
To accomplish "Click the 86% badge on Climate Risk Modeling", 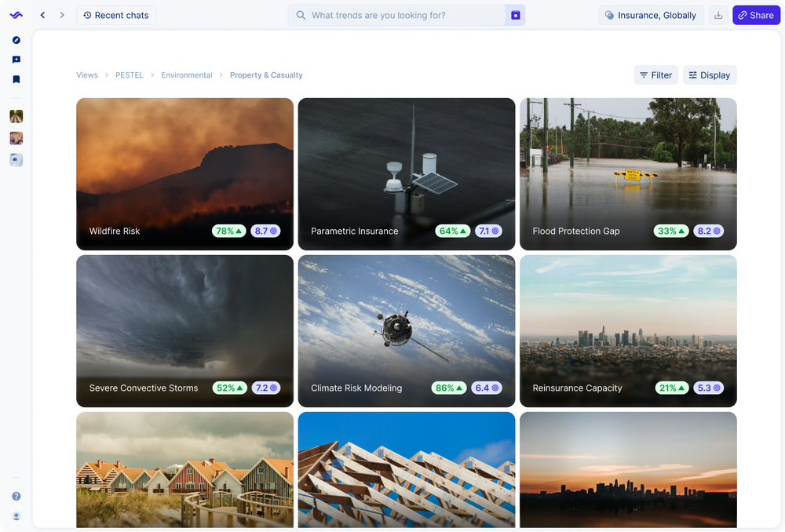I will (x=449, y=388).
